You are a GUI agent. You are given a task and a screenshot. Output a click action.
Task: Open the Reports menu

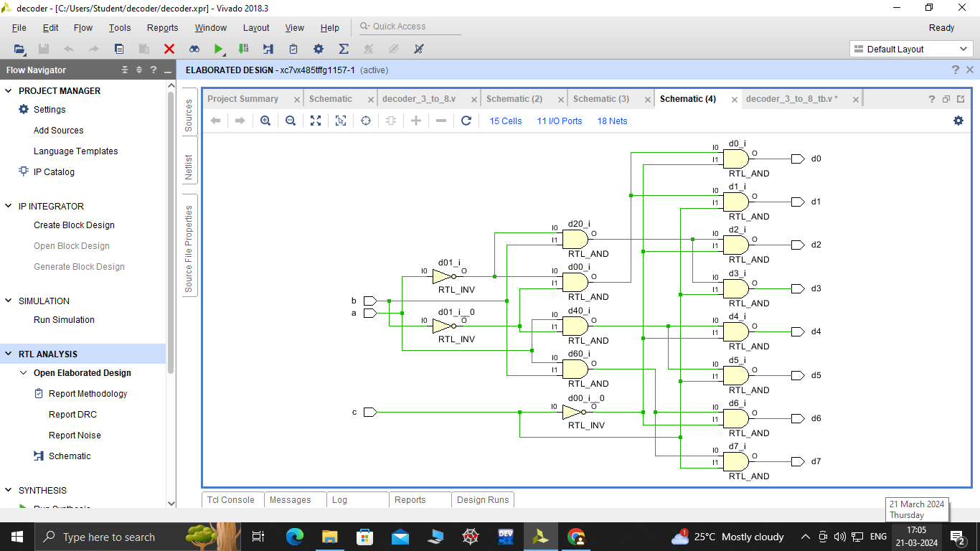point(163,27)
